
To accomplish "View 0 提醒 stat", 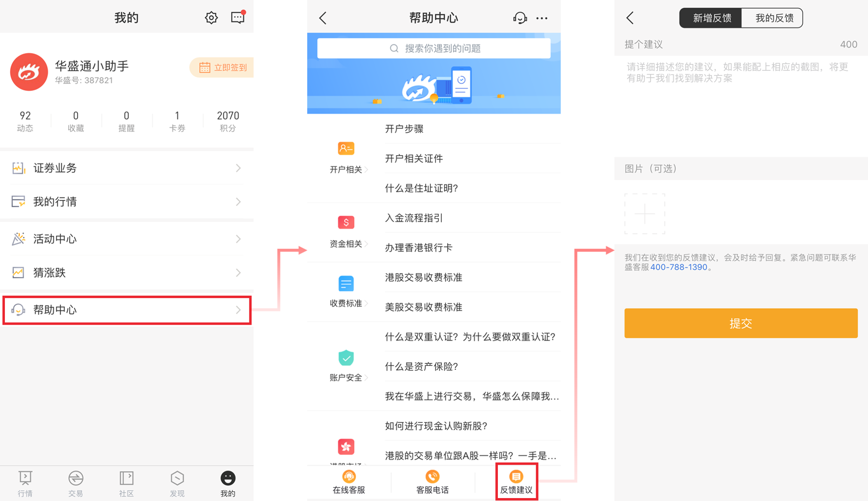I will coord(126,121).
